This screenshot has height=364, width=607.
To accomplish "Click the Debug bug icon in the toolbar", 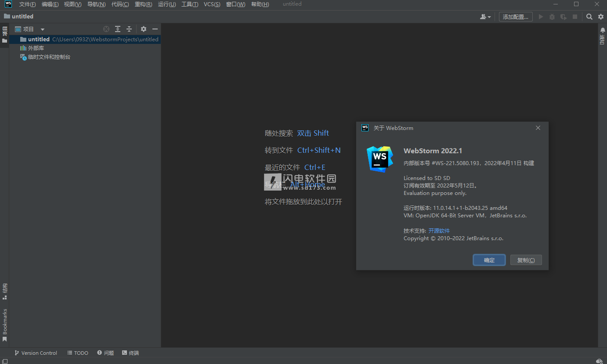I will coord(552,17).
